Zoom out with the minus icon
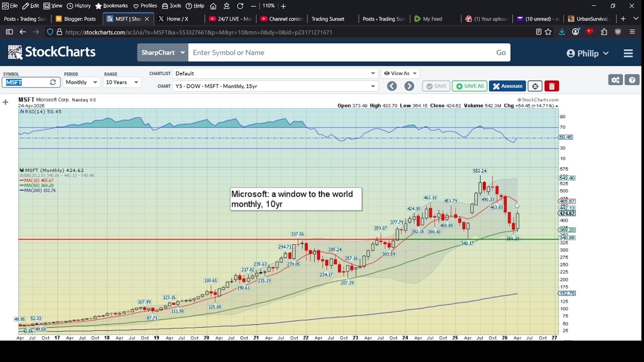 click(x=253, y=6)
